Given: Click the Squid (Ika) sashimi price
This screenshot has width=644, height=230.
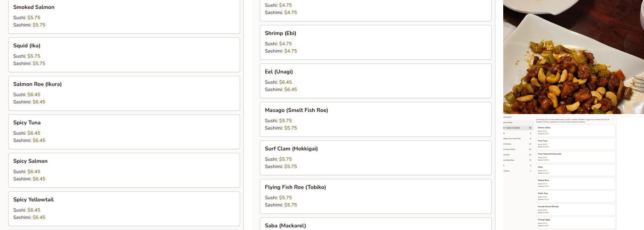Looking at the screenshot, I should point(39,63).
